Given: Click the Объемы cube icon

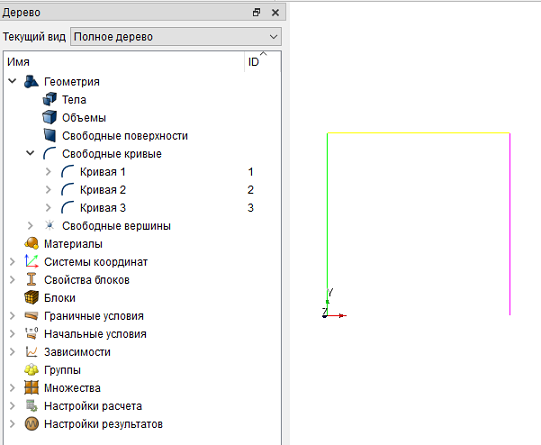Looking at the screenshot, I should (x=50, y=117).
